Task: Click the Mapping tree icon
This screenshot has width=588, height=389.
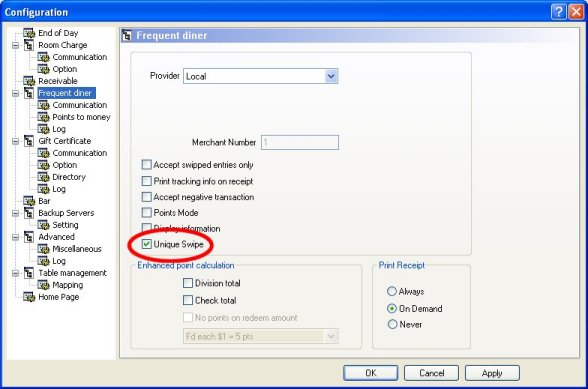Action: coord(43,285)
